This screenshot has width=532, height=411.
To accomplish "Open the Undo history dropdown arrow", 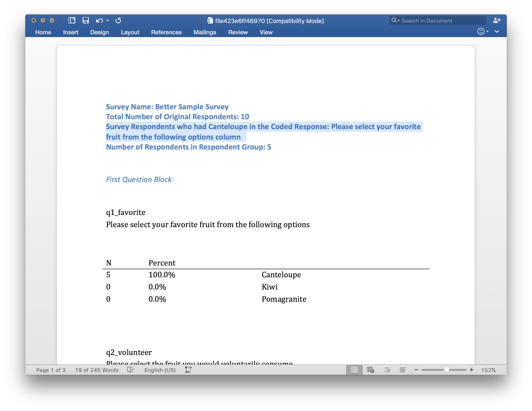I will tap(108, 21).
